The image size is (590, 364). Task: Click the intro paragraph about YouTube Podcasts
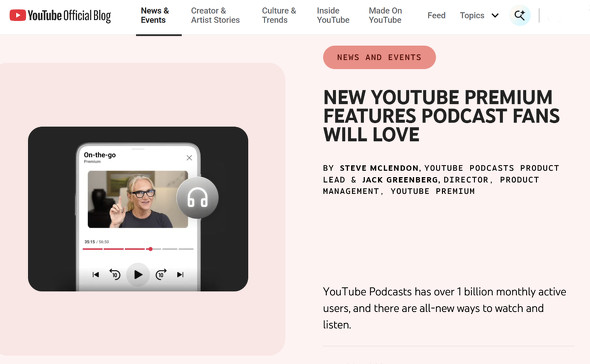coord(444,308)
